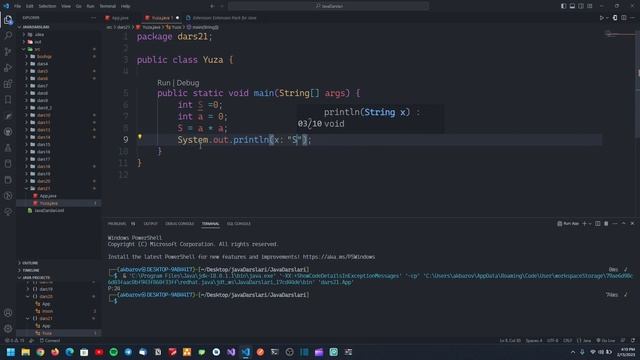Viewport: 640px width, 360px height.
Task: Switch to Problems panel tab
Action: point(121,224)
